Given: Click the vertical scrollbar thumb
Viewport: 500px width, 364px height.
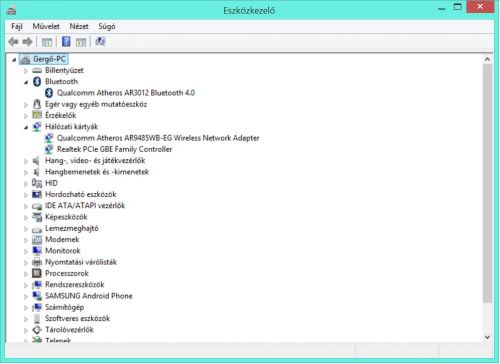Looking at the screenshot, I should pos(487,183).
